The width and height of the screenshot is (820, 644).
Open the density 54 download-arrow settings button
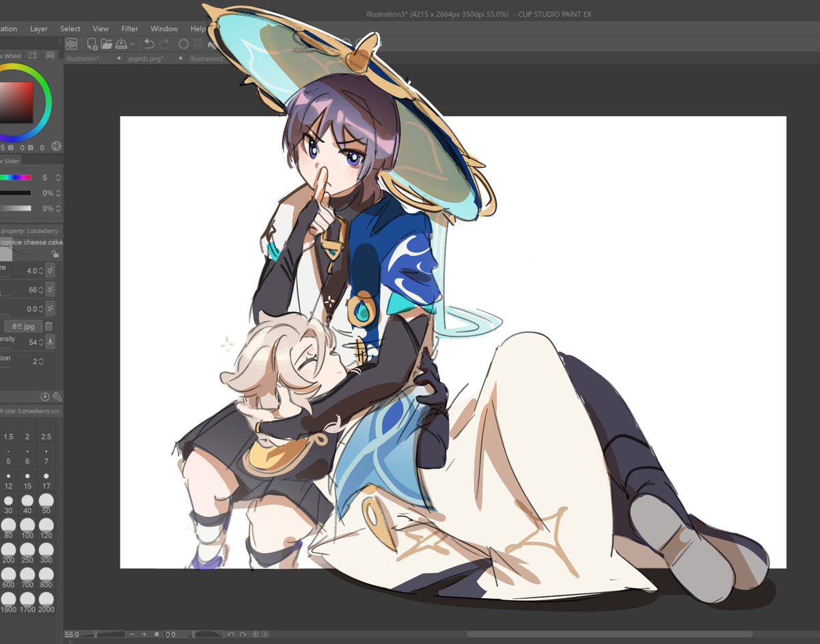coord(51,342)
